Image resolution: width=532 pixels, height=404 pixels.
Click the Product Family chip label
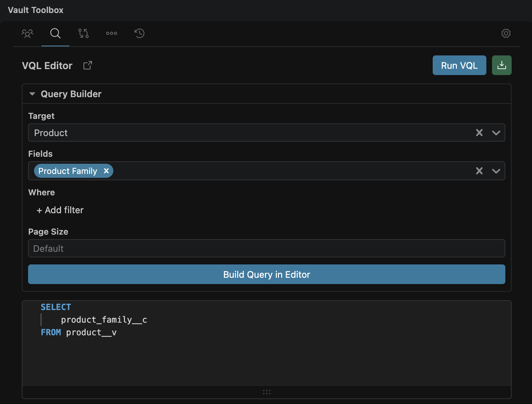pos(68,171)
